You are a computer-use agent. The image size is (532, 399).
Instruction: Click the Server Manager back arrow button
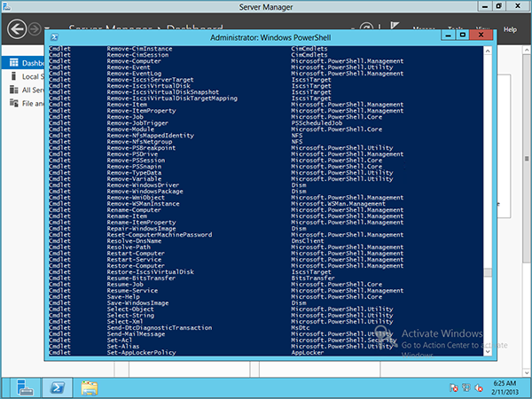tap(17, 29)
